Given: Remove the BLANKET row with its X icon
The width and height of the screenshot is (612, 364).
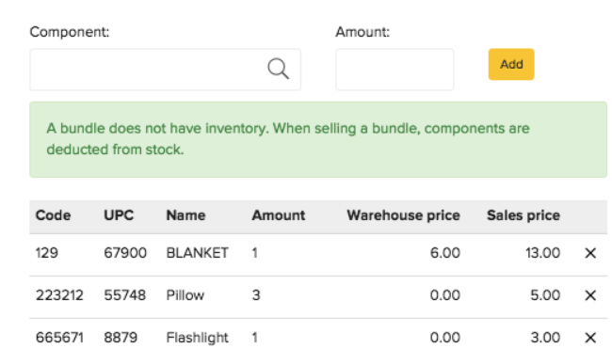Looking at the screenshot, I should pyautogui.click(x=590, y=253).
